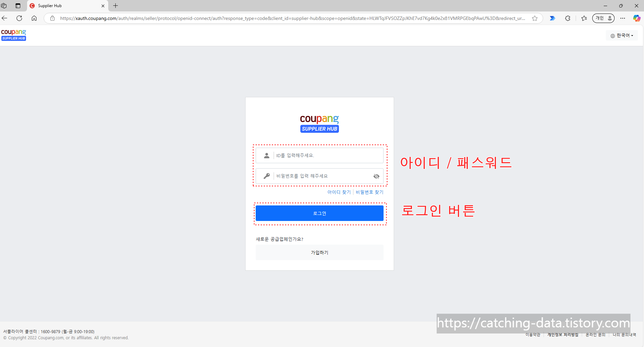Open 나의 문의내역 footer link

pyautogui.click(x=624, y=334)
